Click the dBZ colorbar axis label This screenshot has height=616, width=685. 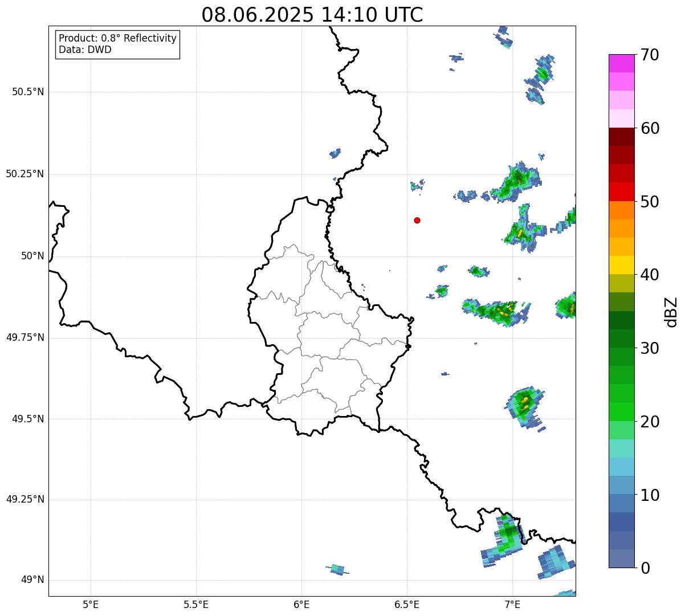click(x=672, y=311)
